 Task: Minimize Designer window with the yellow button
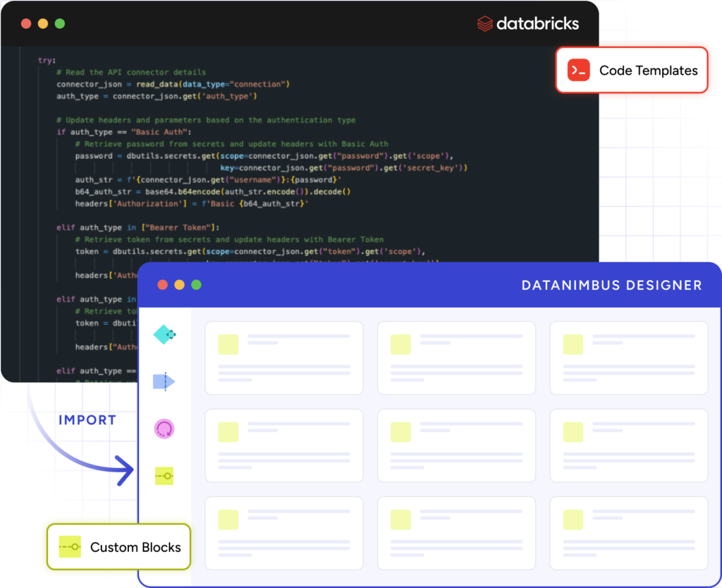pyautogui.click(x=179, y=285)
